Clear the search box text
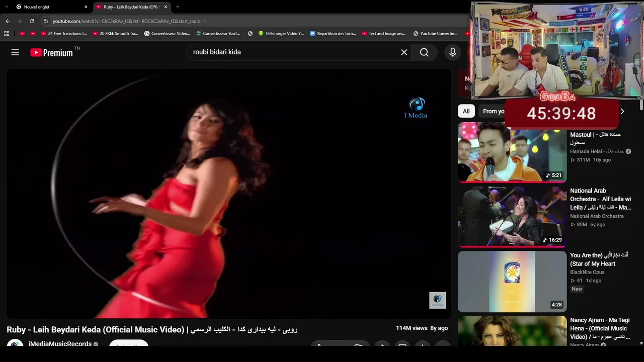This screenshot has height=362, width=644. pos(404,52)
